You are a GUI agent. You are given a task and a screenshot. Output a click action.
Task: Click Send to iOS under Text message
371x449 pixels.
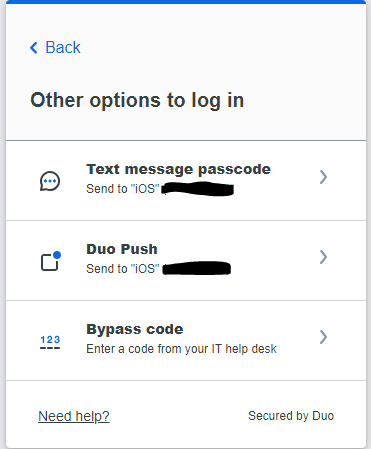(x=123, y=189)
